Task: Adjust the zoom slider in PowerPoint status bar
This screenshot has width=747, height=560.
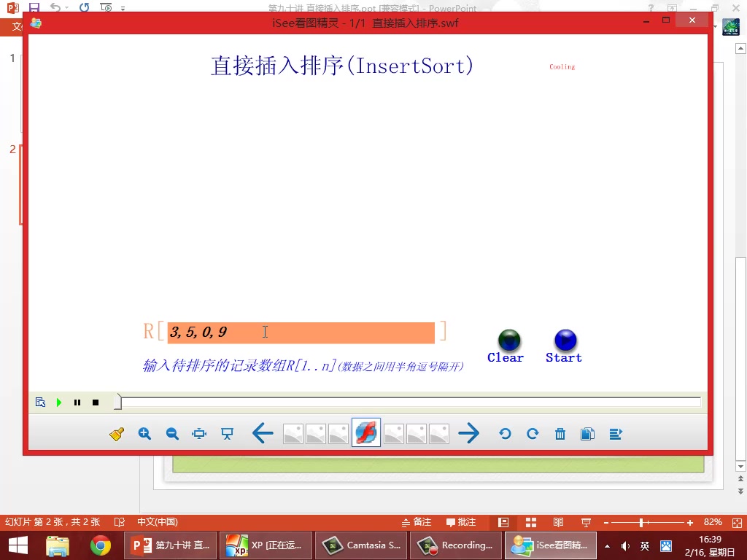Action: pyautogui.click(x=642, y=522)
